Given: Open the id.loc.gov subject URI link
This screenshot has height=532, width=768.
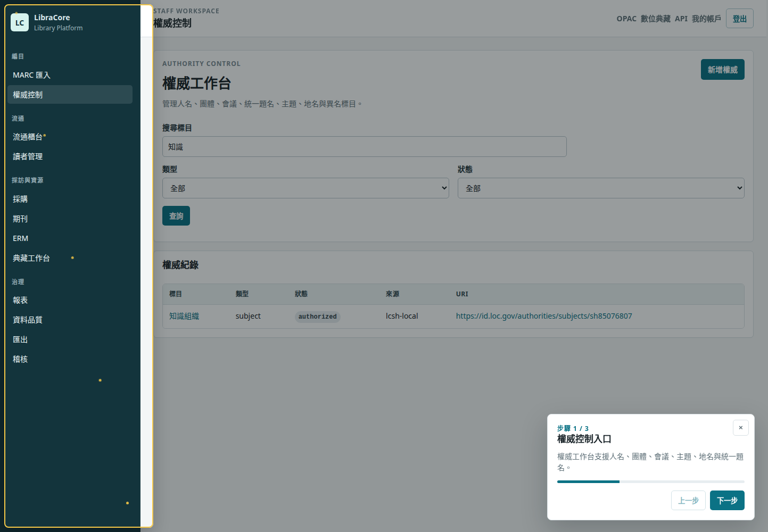Looking at the screenshot, I should coord(544,316).
